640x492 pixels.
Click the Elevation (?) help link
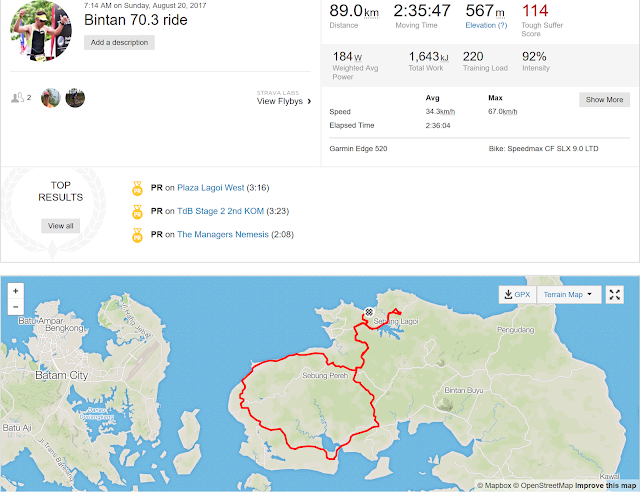coord(486,25)
